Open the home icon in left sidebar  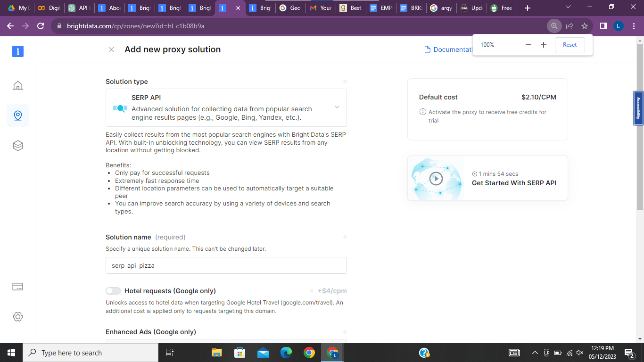[18, 85]
